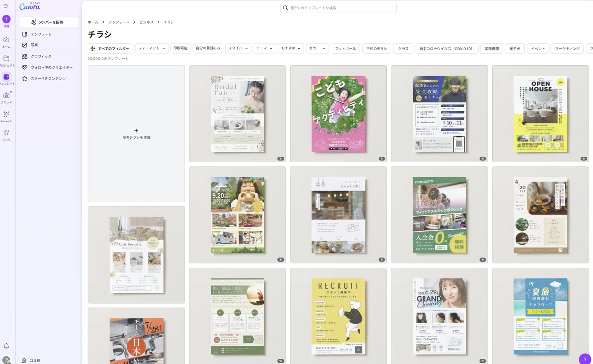Go to テンプレート breadcrumb
593x364 pixels.
(119, 22)
